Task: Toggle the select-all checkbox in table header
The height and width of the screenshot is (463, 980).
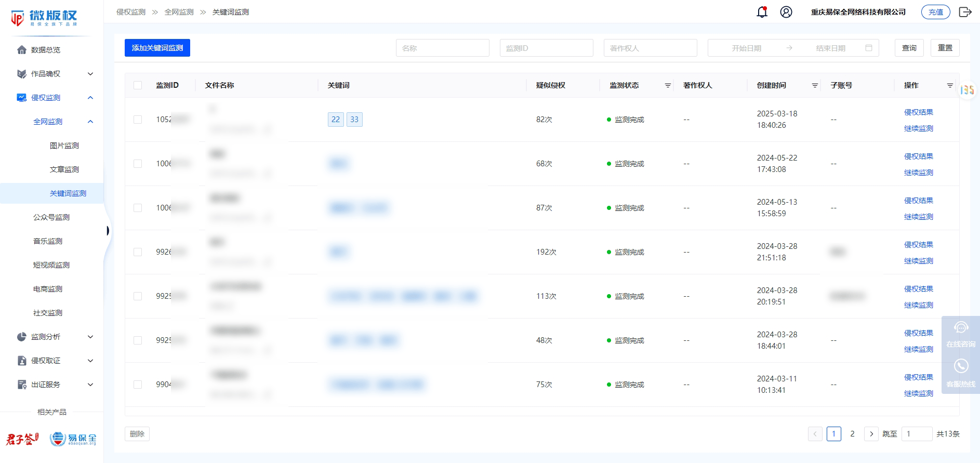Action: coord(138,85)
